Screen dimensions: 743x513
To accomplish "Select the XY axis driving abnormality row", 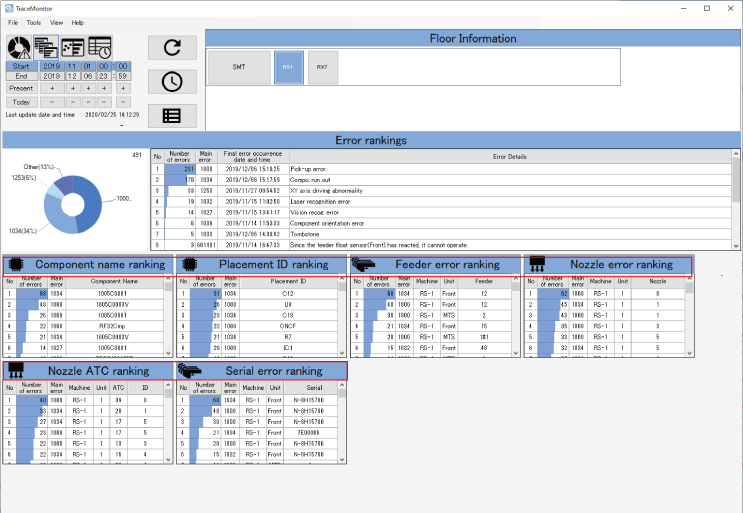I will (442, 190).
